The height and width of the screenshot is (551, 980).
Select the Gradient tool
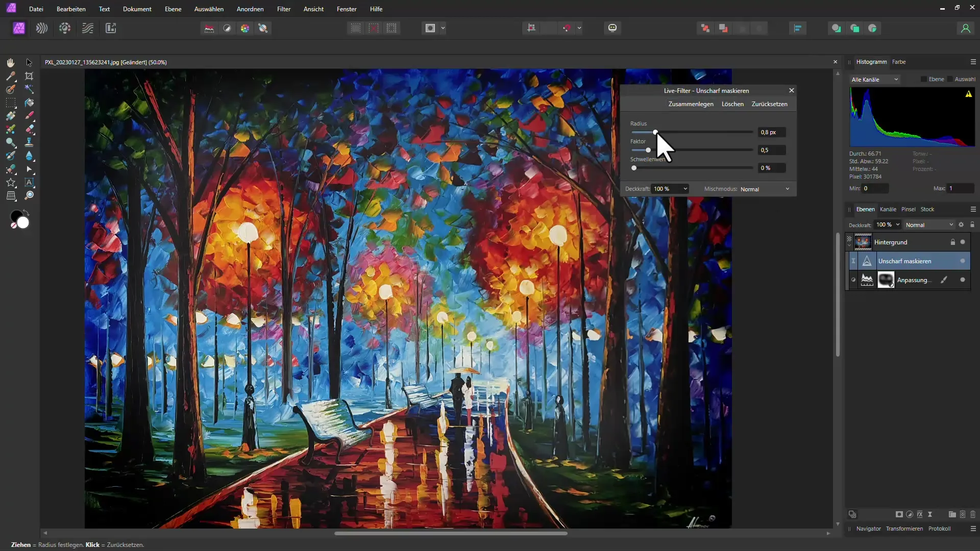pos(10,116)
